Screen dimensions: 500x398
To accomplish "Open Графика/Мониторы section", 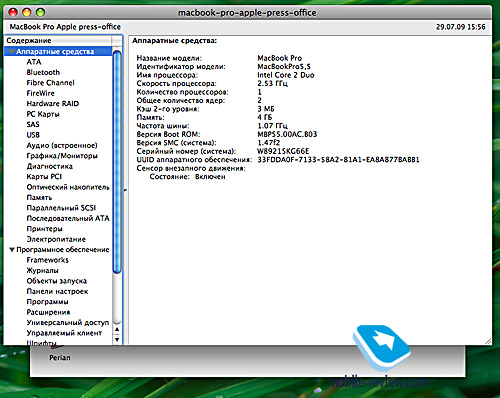I will pos(62,156).
